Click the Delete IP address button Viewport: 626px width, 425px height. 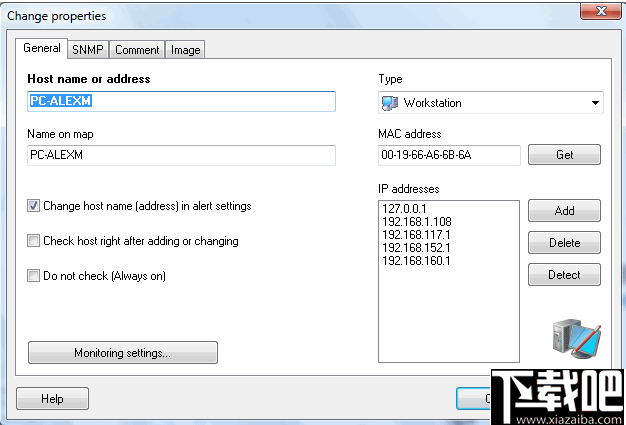coord(564,243)
